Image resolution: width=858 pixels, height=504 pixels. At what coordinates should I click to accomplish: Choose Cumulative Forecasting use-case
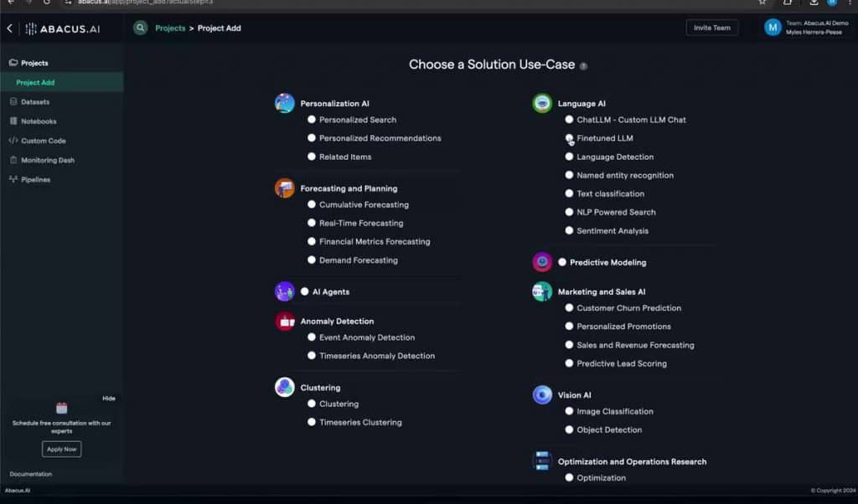click(x=312, y=204)
